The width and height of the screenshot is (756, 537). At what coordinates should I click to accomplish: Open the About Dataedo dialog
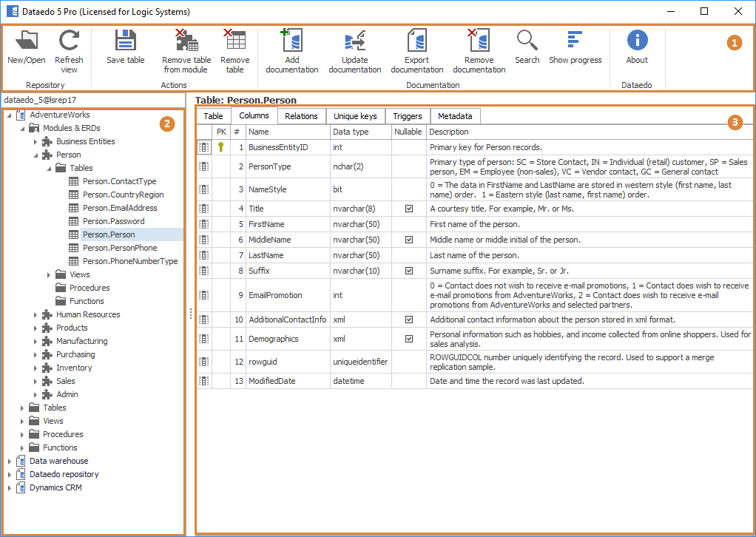637,41
